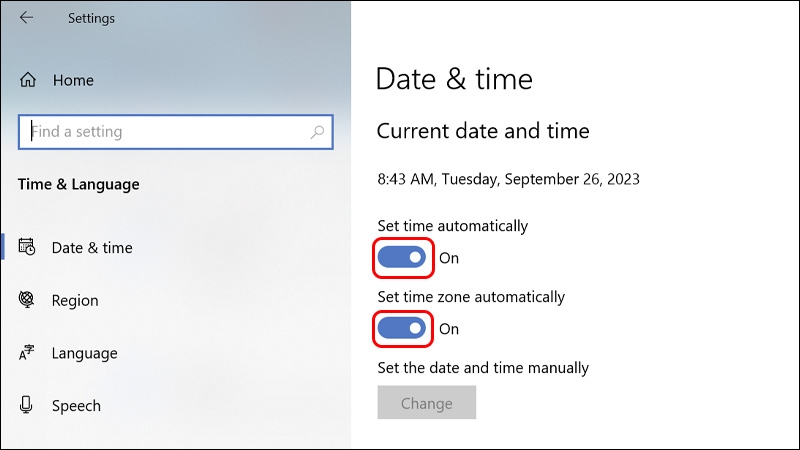This screenshot has width=800, height=450.
Task: Select Date & time in sidebar
Action: pyautogui.click(x=92, y=247)
